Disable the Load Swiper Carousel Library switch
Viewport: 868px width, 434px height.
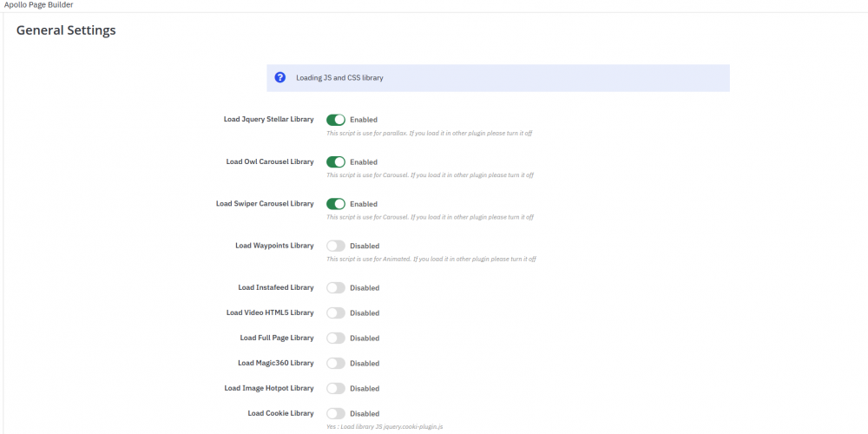click(x=335, y=204)
